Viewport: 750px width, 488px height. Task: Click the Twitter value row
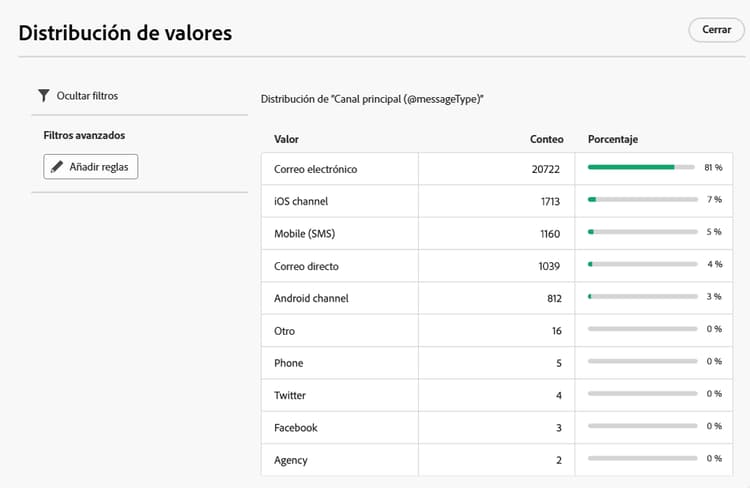coord(290,395)
